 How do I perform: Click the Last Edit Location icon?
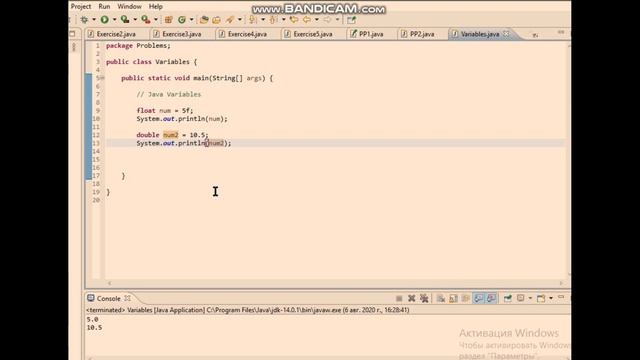tap(293, 20)
